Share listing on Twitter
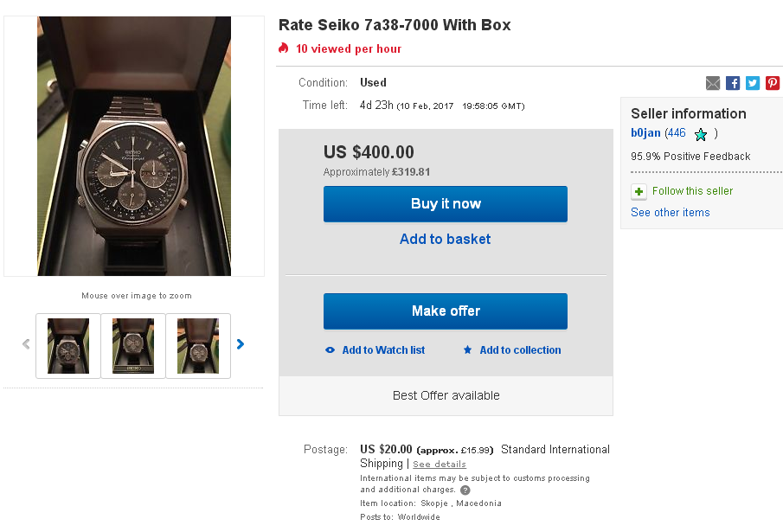Image resolution: width=783 pixels, height=532 pixels. 753,83
